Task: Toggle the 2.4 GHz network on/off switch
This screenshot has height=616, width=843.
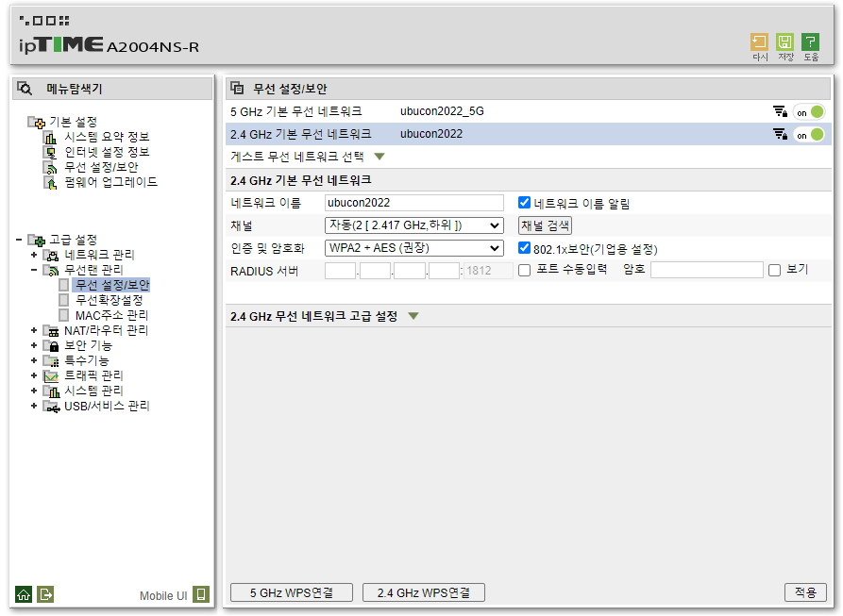Action: coord(808,135)
